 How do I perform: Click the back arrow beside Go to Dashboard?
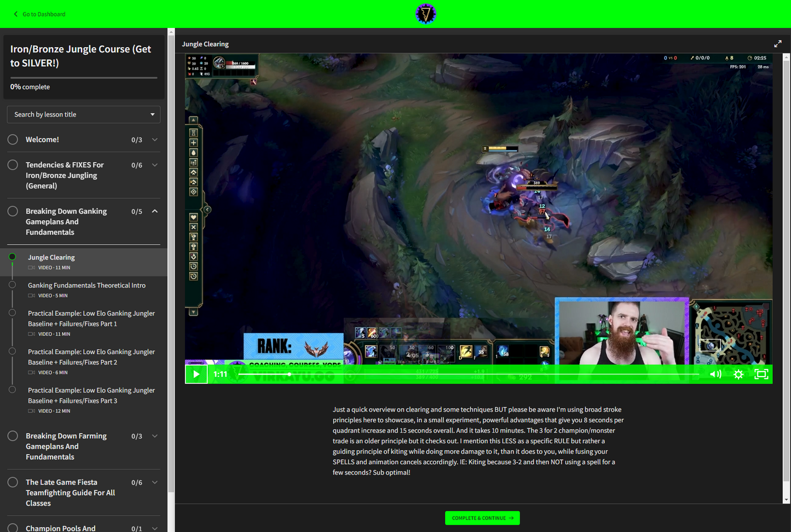[15, 14]
